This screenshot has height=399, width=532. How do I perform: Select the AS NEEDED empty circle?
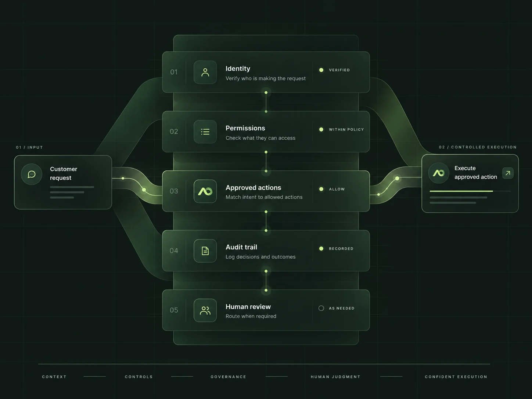click(x=321, y=308)
